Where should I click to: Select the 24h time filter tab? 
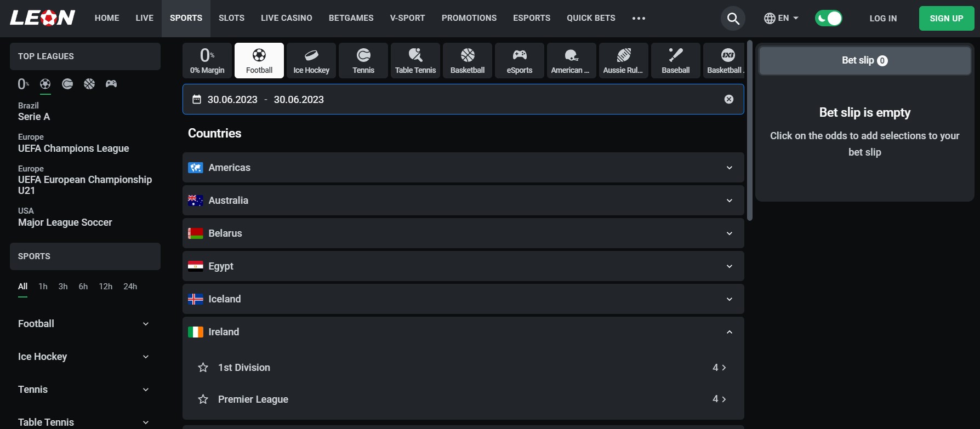(130, 287)
